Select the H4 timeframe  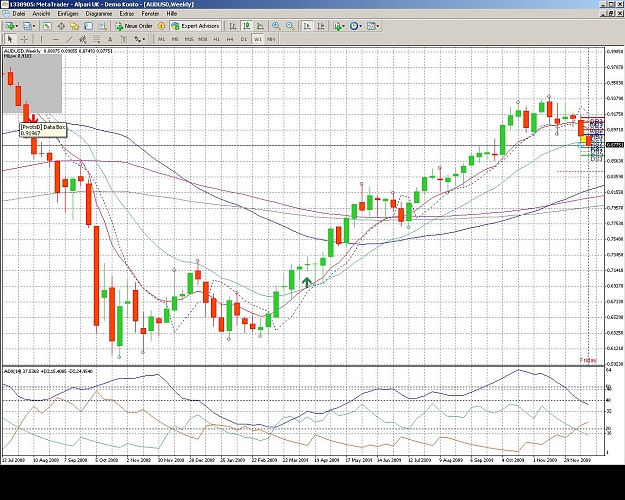pyautogui.click(x=230, y=39)
